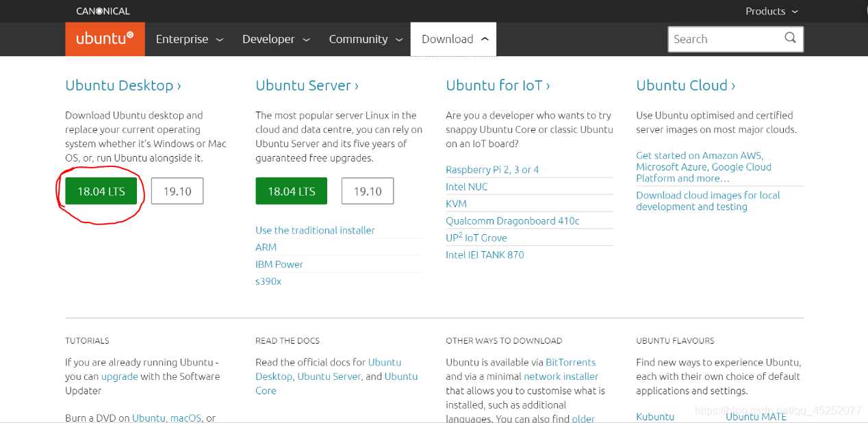The height and width of the screenshot is (423, 868).
Task: Open the UP² IoT Grove link
Action: pos(476,238)
